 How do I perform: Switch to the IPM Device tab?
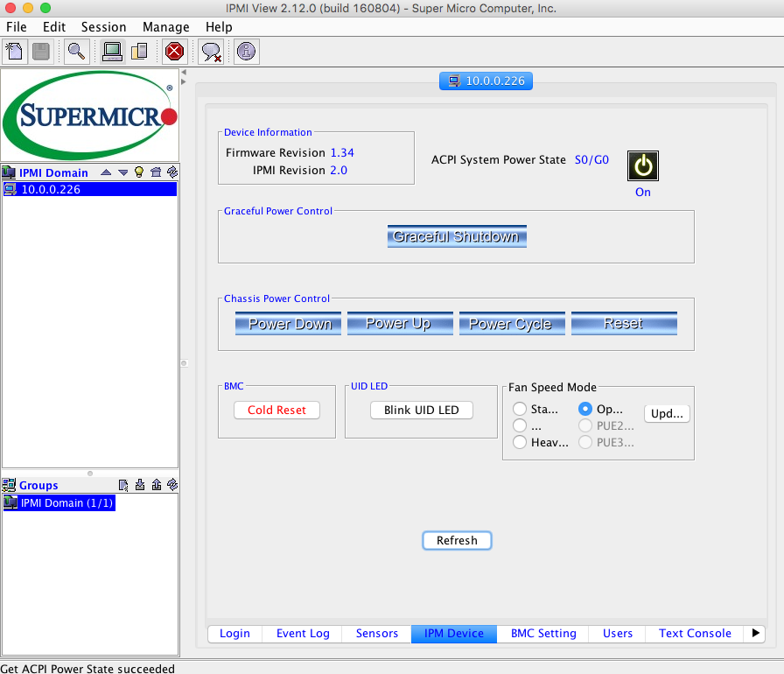pyautogui.click(x=454, y=634)
